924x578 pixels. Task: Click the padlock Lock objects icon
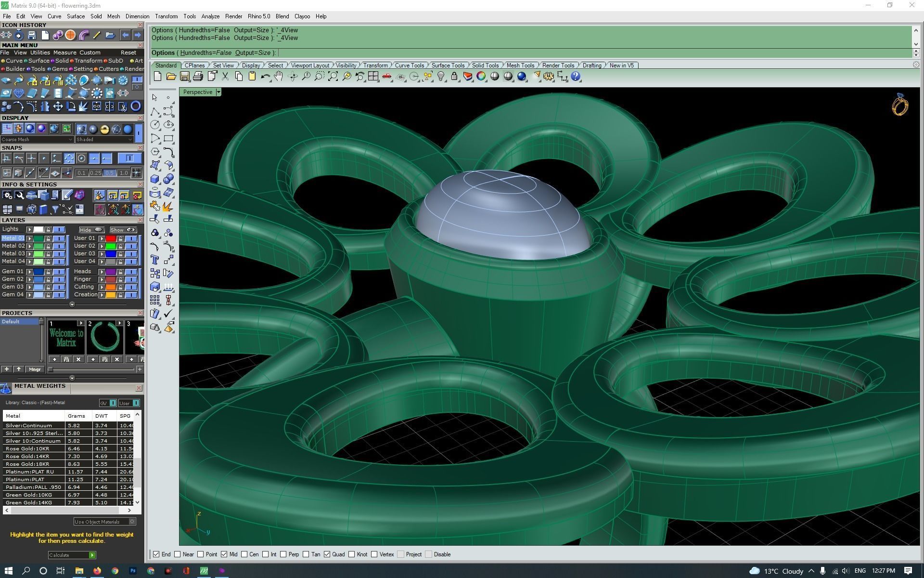pos(454,77)
